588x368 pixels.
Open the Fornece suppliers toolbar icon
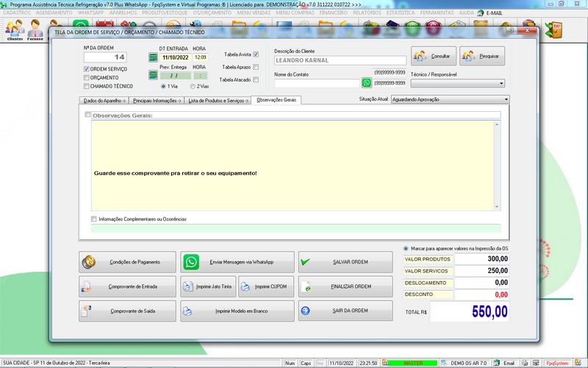(35, 30)
